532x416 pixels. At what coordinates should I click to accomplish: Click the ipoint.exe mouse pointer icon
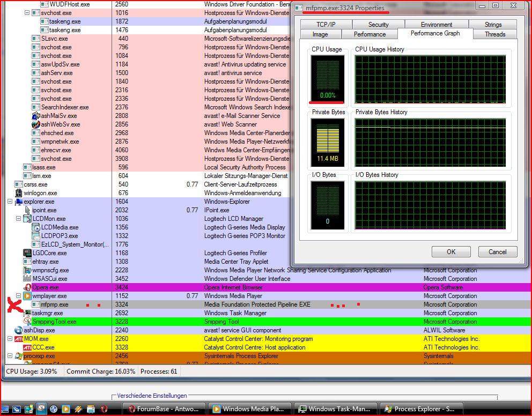(x=27, y=210)
